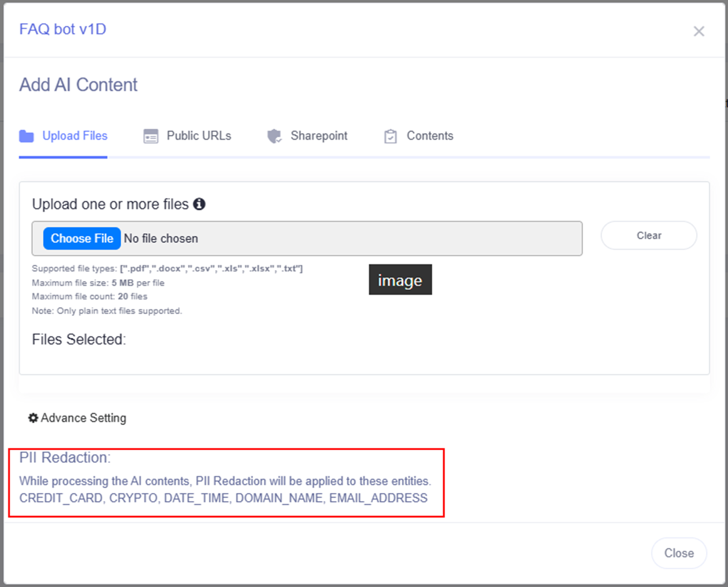Click the Public URLs browser window icon

click(x=151, y=136)
